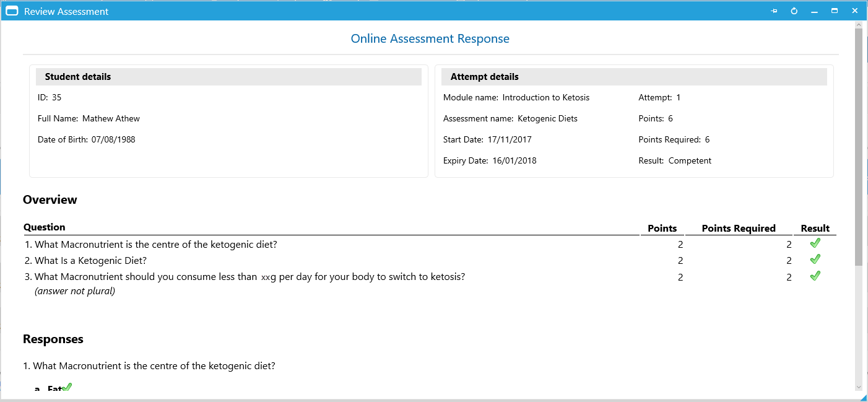Click expiry date 16/01/2018

point(514,160)
